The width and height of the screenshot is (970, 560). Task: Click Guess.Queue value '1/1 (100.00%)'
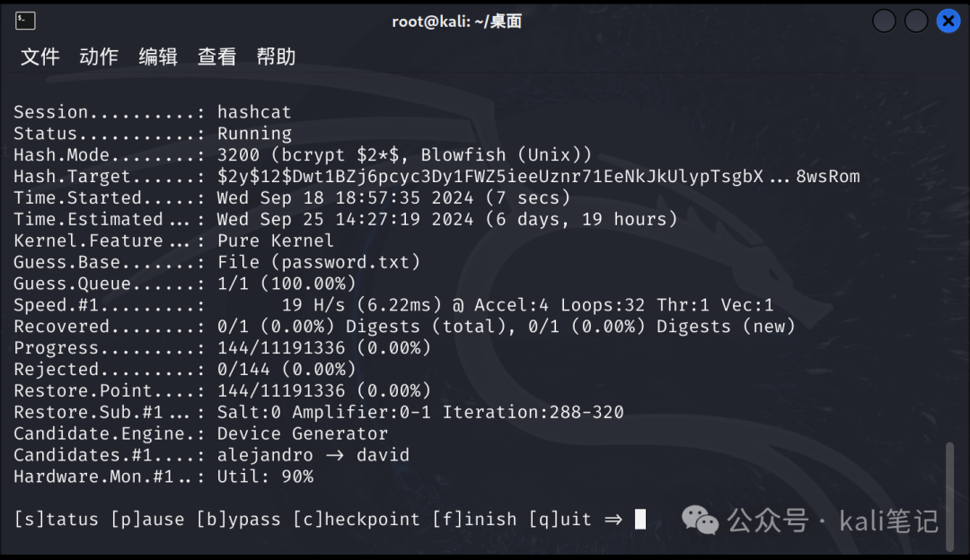tap(287, 283)
